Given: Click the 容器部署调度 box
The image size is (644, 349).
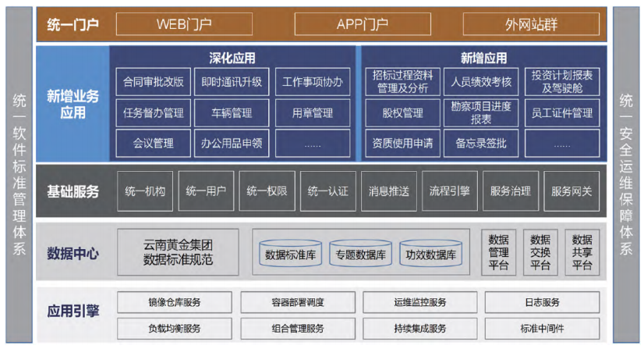Looking at the screenshot, I should click(x=298, y=302).
